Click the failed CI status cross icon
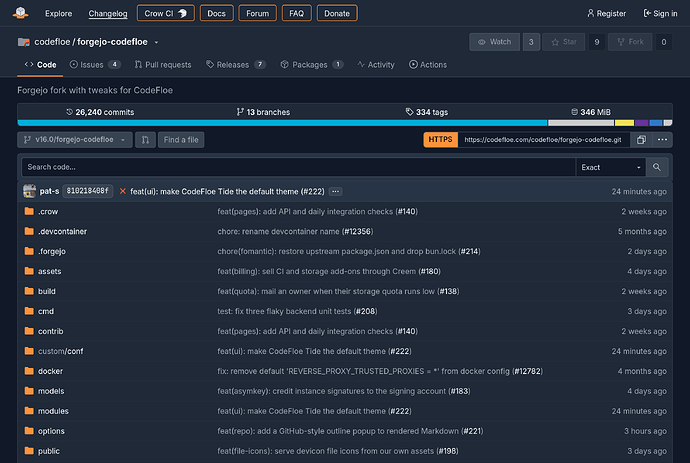690x463 pixels. [x=123, y=191]
